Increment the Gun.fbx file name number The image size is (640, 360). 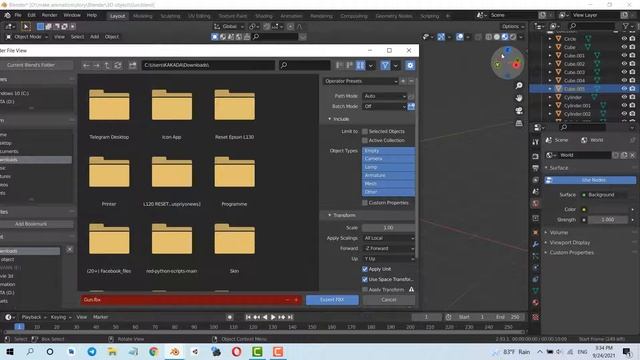(x=296, y=300)
